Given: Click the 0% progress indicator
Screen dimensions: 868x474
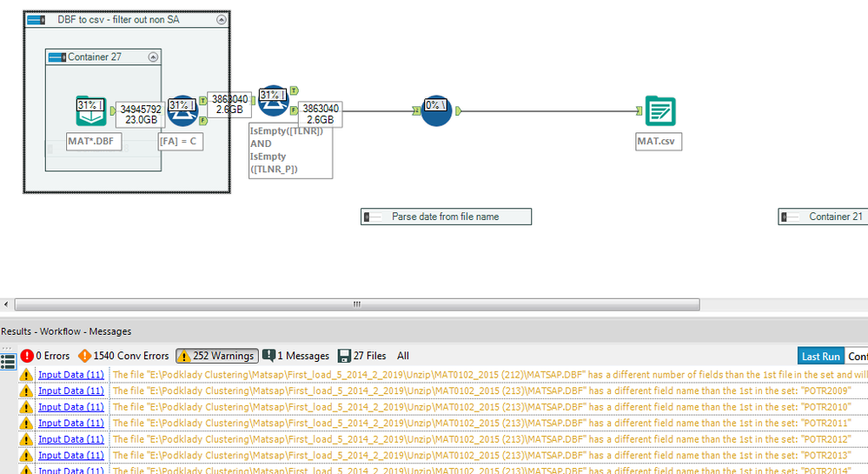Looking at the screenshot, I should tap(435, 104).
